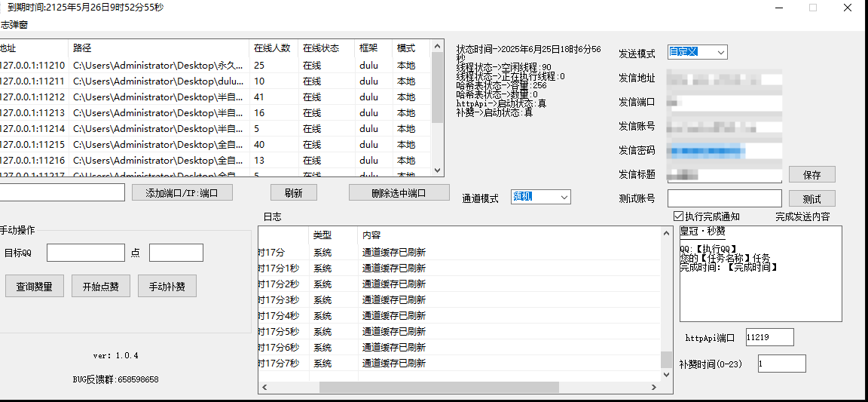Click the 框架 column header
The image size is (868, 402).
(x=369, y=48)
